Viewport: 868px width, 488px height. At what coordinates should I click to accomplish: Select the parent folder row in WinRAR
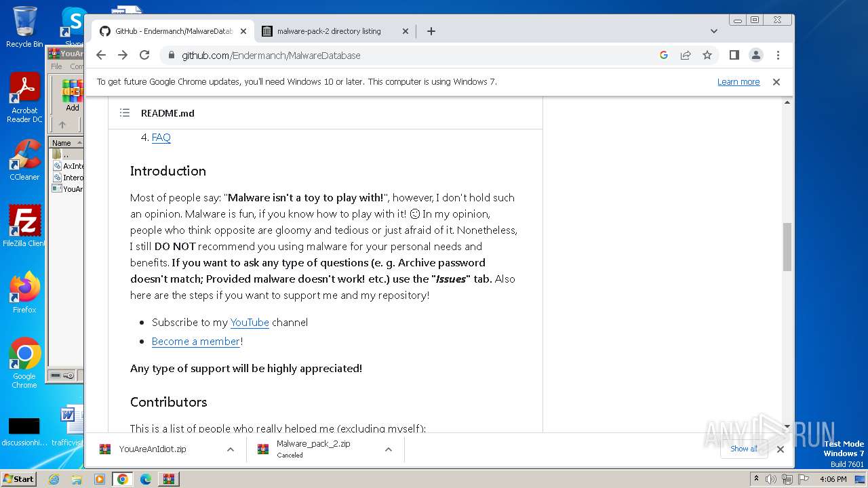pos(66,155)
